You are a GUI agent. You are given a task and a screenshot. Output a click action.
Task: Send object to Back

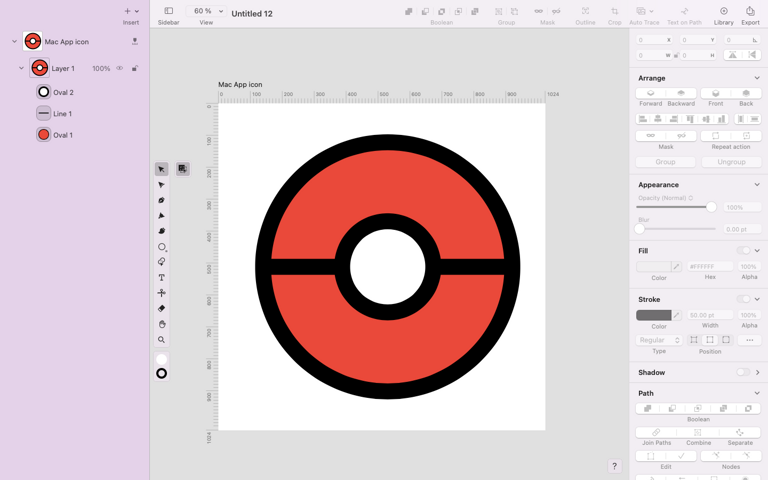[x=746, y=93]
